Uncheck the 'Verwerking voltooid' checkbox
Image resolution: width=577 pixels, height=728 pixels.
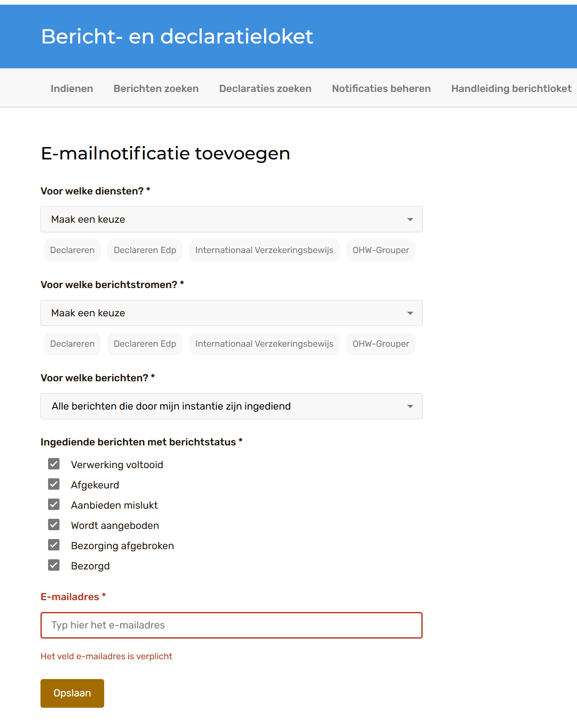54,464
